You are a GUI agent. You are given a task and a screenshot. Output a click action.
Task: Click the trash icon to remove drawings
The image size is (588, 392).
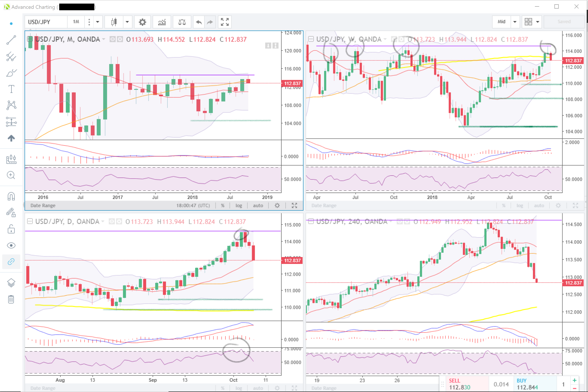(x=11, y=299)
